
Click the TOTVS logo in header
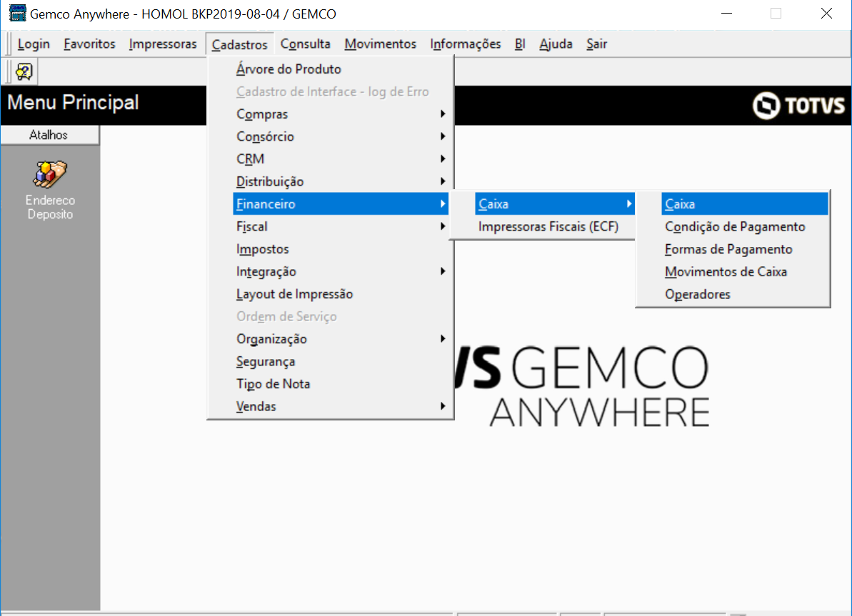point(798,105)
